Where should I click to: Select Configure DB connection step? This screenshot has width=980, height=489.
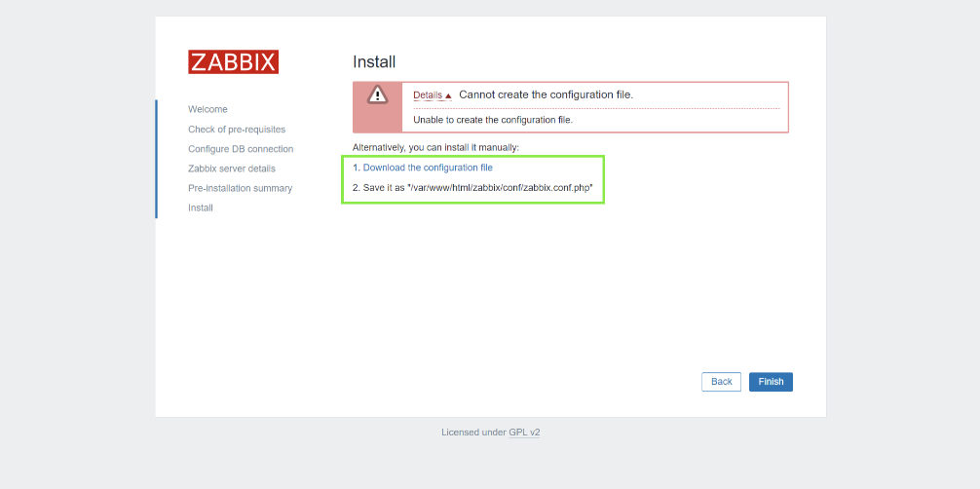pos(241,149)
